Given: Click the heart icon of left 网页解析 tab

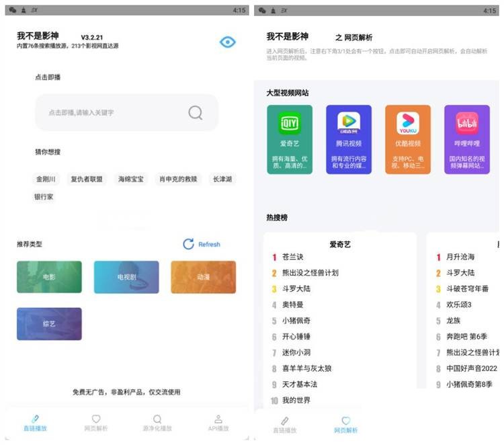Looking at the screenshot, I should 96,419.
